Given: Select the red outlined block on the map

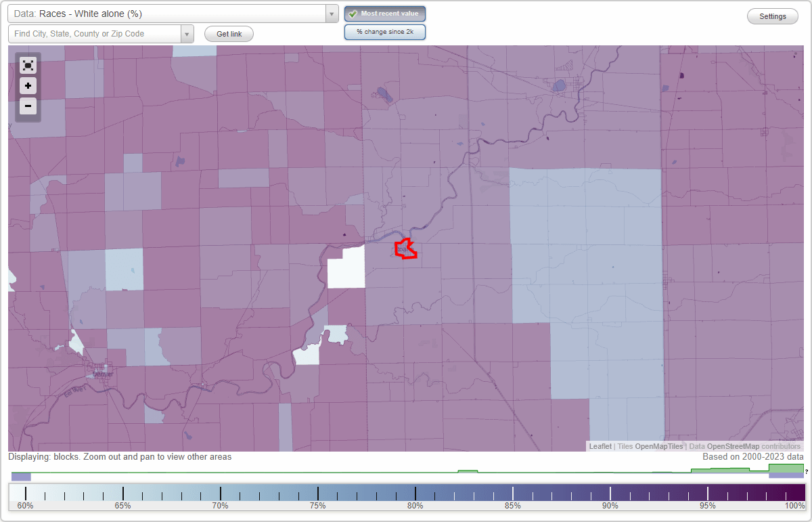Looking at the screenshot, I should pos(405,250).
